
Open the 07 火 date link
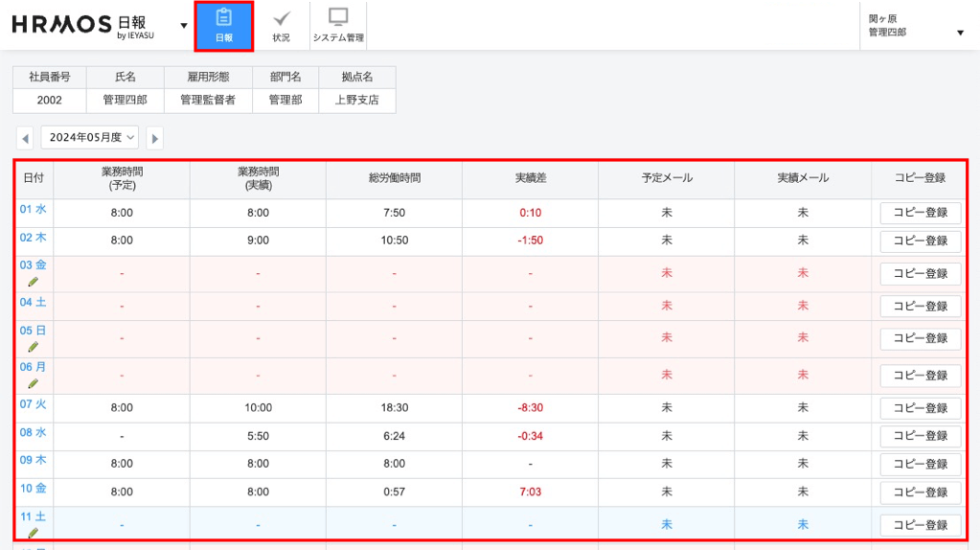click(x=34, y=403)
